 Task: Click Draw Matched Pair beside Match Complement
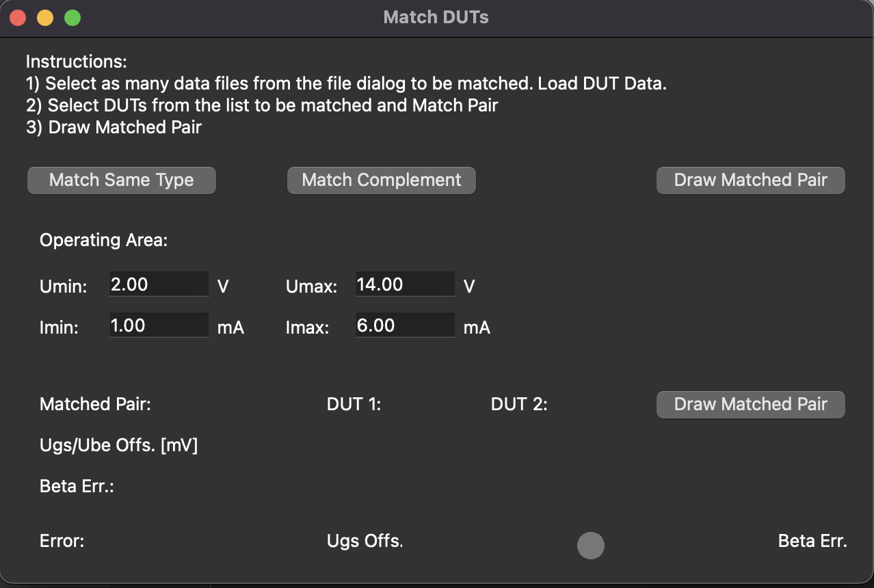[x=751, y=181]
